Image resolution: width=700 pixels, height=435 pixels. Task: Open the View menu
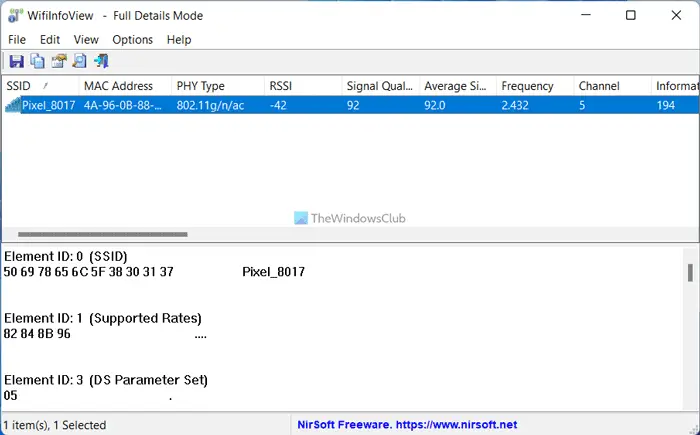[x=86, y=40]
